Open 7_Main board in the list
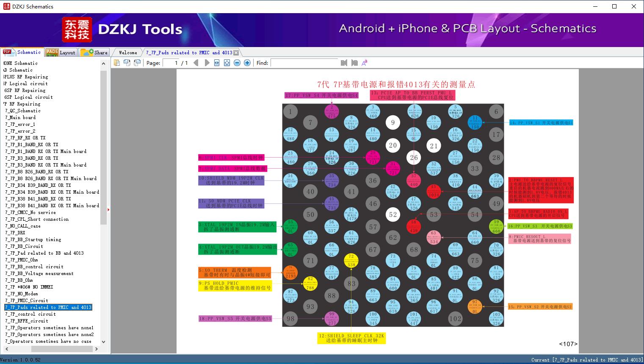The width and height of the screenshot is (644, 364). click(x=20, y=117)
